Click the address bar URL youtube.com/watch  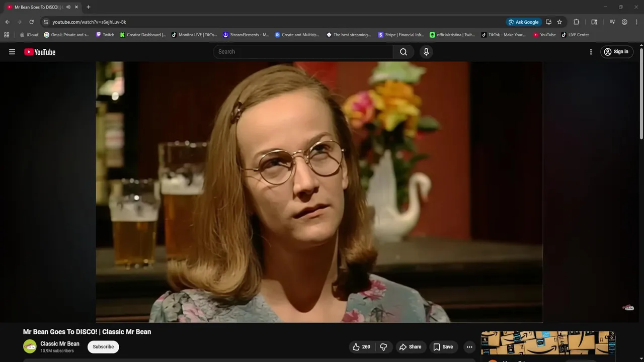coord(89,22)
